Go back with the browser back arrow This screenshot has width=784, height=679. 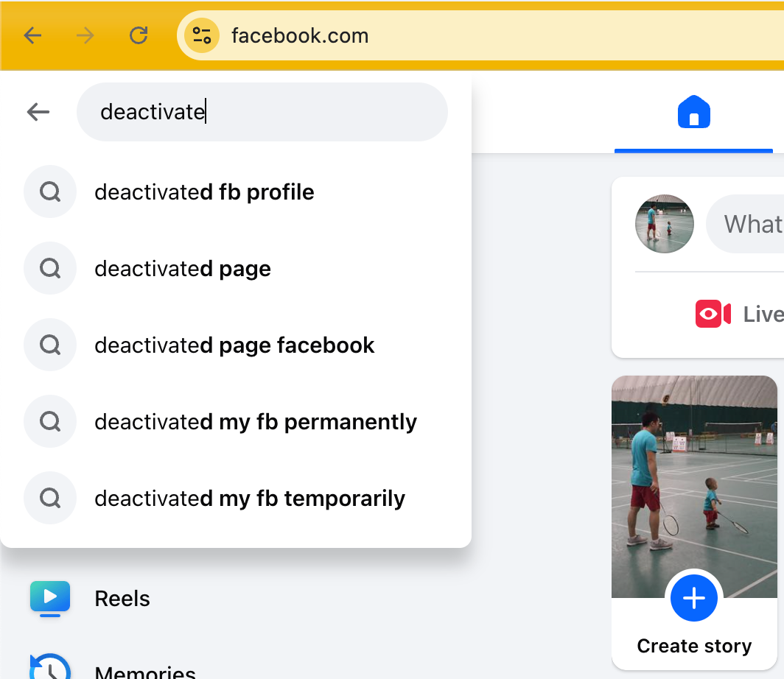click(x=33, y=35)
